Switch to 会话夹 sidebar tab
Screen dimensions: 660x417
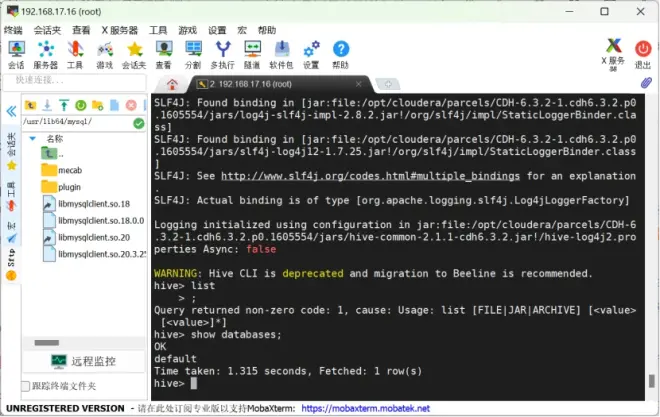pyautogui.click(x=11, y=151)
